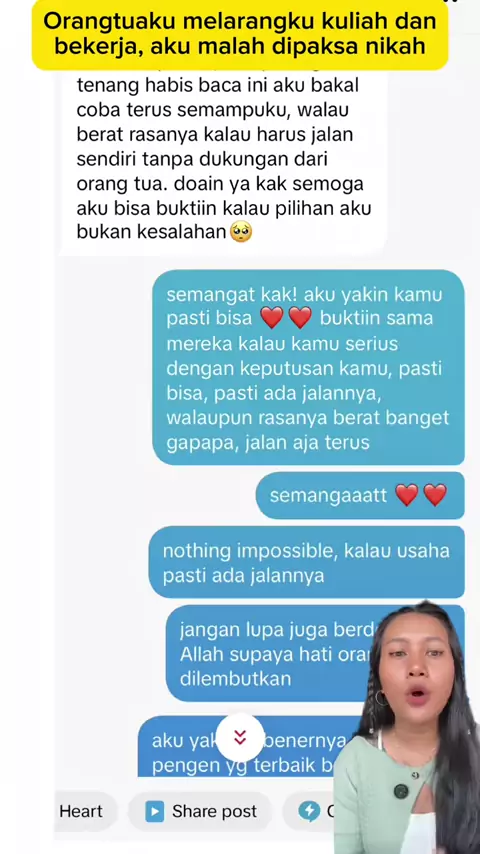480x854 pixels.
Task: Click the play icon in Share post chip
Action: click(155, 812)
